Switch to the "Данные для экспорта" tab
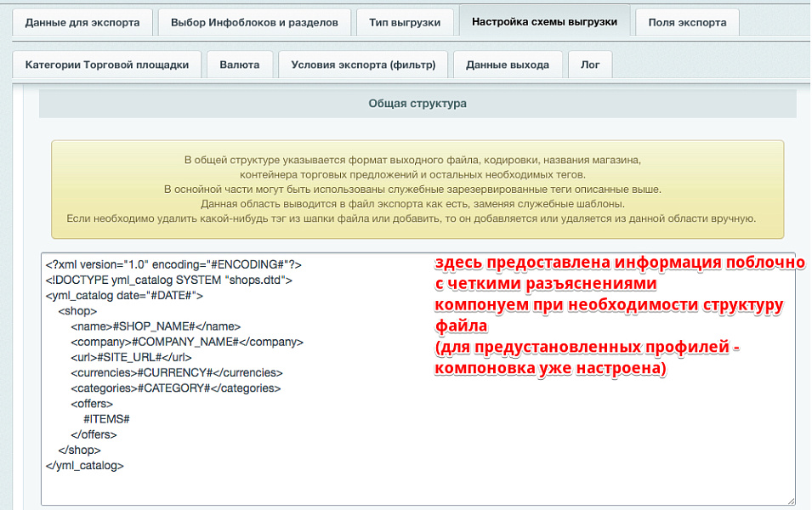Screen dimensions: 812x510 click(80, 21)
